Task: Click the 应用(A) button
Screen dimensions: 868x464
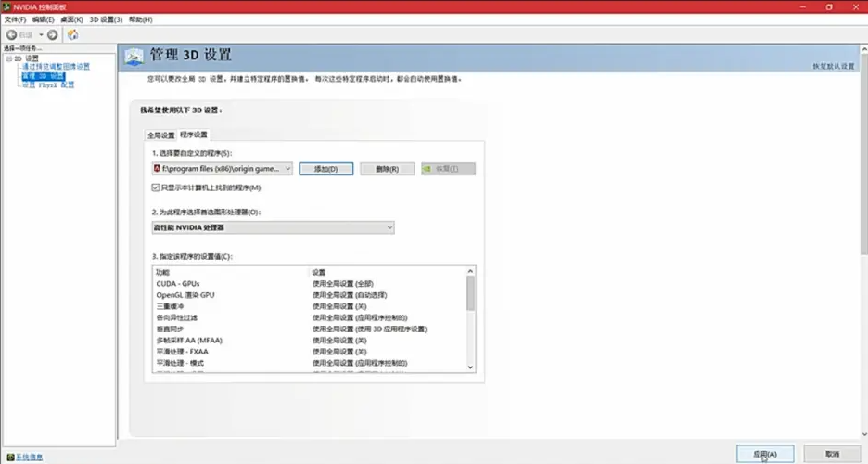Action: (x=765, y=454)
